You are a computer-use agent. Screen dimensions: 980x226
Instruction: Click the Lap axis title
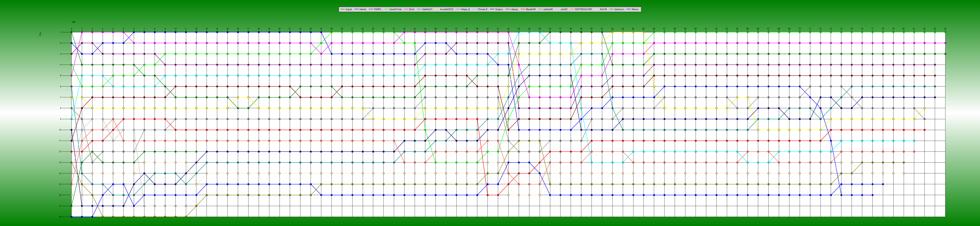click(x=73, y=22)
